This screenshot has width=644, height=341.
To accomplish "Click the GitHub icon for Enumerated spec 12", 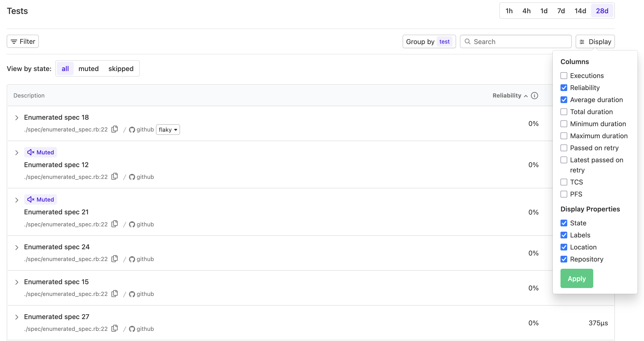I will click(x=132, y=177).
